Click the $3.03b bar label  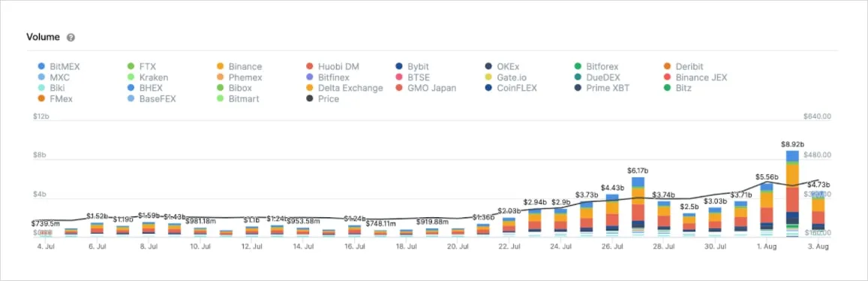(x=715, y=201)
